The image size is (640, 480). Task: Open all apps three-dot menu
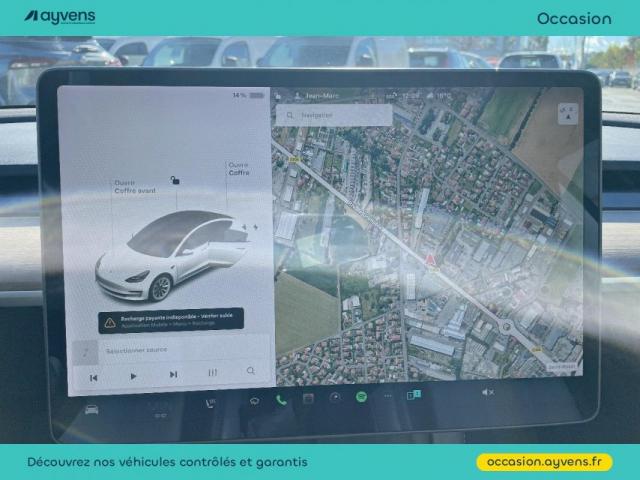click(x=388, y=396)
